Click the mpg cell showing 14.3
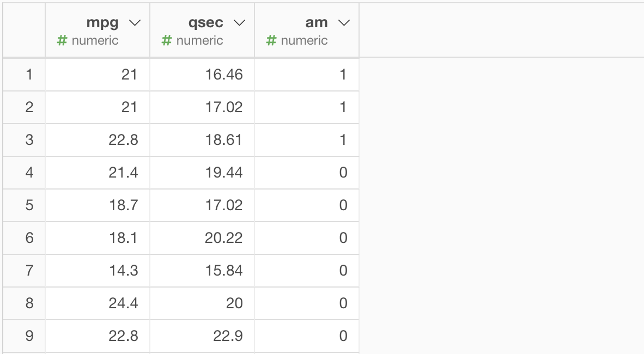The image size is (644, 354). pyautogui.click(x=123, y=271)
